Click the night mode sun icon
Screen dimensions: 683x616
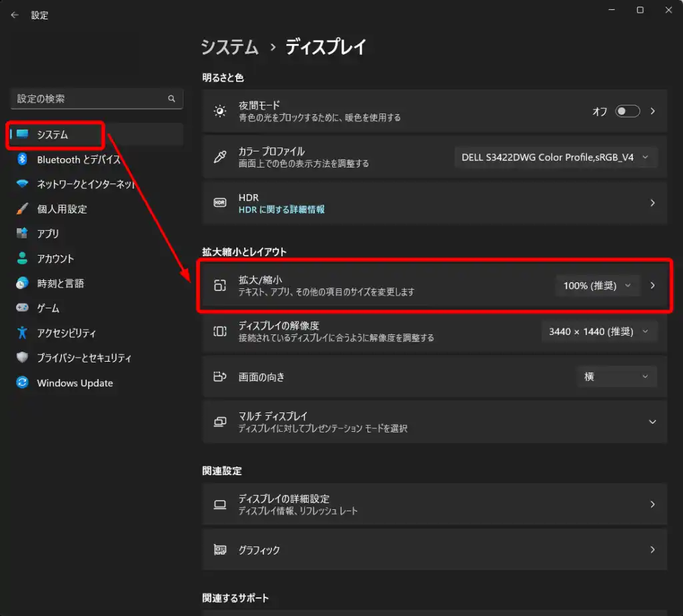[x=219, y=111]
